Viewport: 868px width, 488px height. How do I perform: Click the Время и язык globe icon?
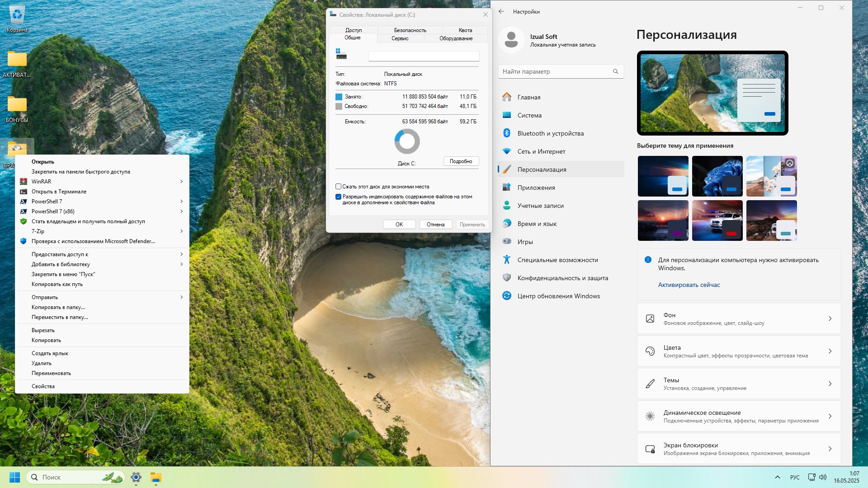[x=507, y=224]
